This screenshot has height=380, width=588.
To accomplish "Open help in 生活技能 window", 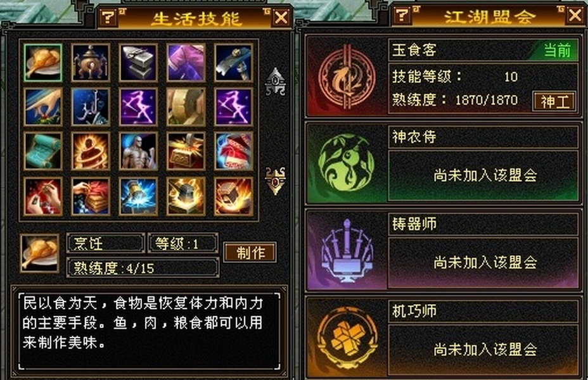I will point(109,16).
